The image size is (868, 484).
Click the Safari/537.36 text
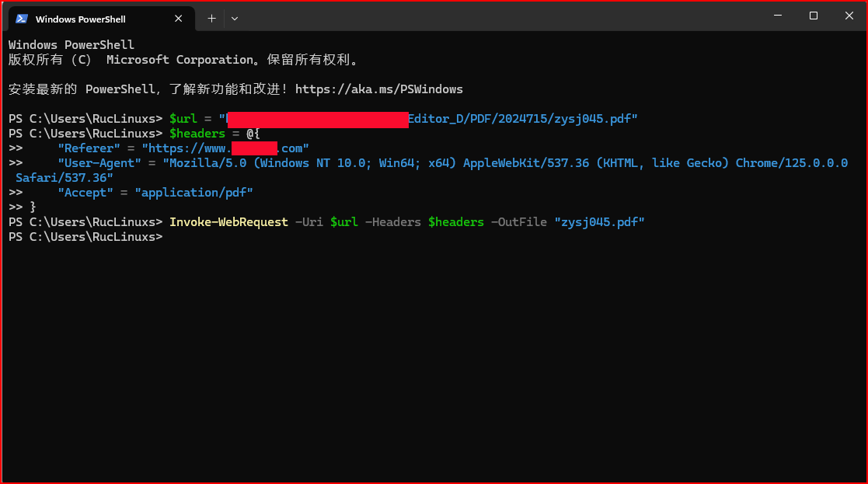64,178
